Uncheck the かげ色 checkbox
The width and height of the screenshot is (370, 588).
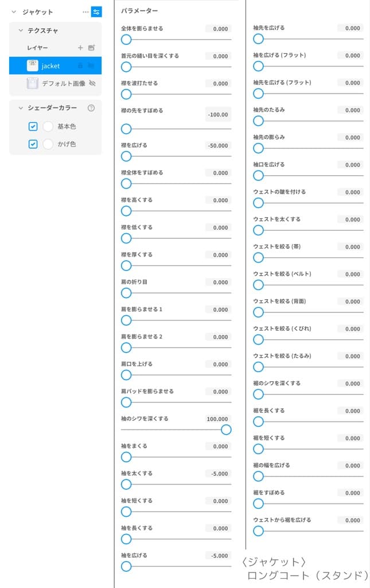(x=33, y=144)
